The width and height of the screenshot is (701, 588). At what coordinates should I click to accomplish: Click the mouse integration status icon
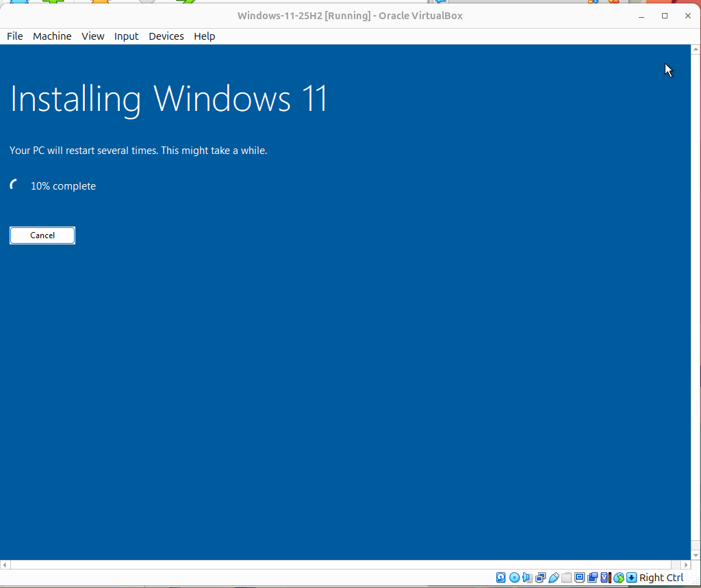pos(618,578)
